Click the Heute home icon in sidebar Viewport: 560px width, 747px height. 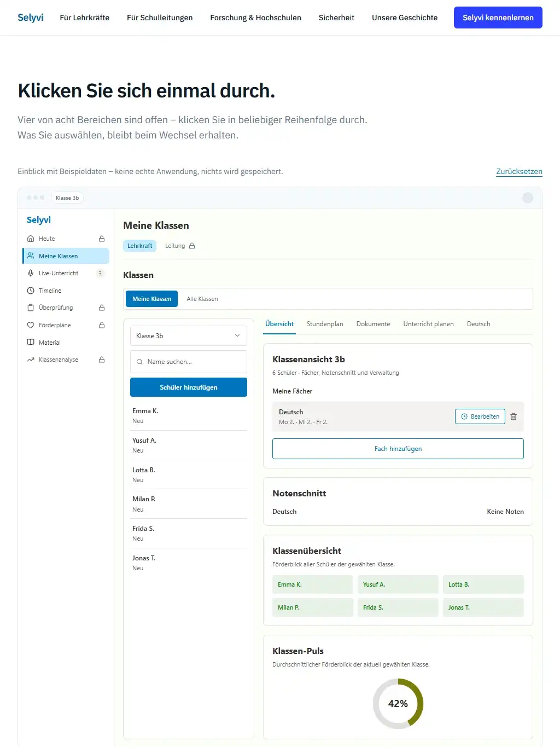[x=31, y=239]
